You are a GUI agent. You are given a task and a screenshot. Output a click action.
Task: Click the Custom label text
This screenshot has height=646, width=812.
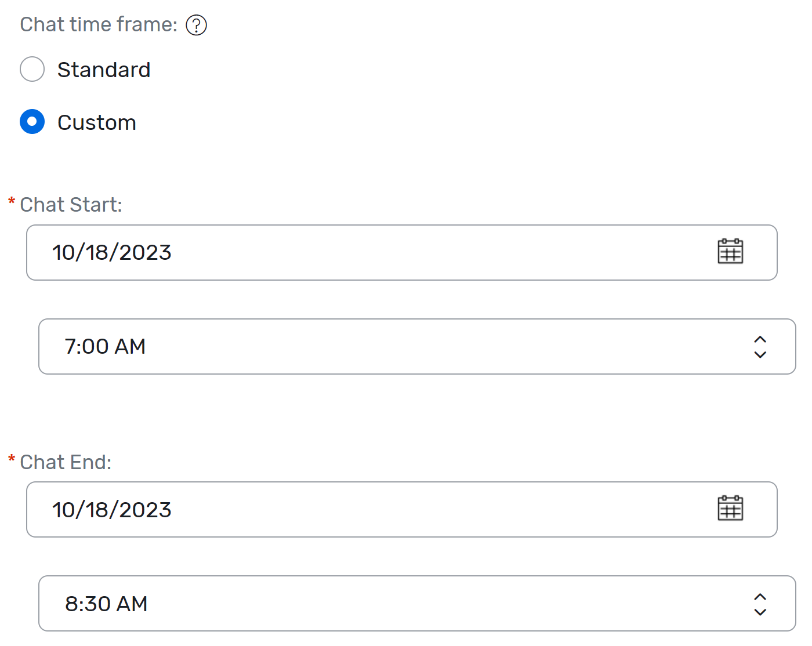96,122
